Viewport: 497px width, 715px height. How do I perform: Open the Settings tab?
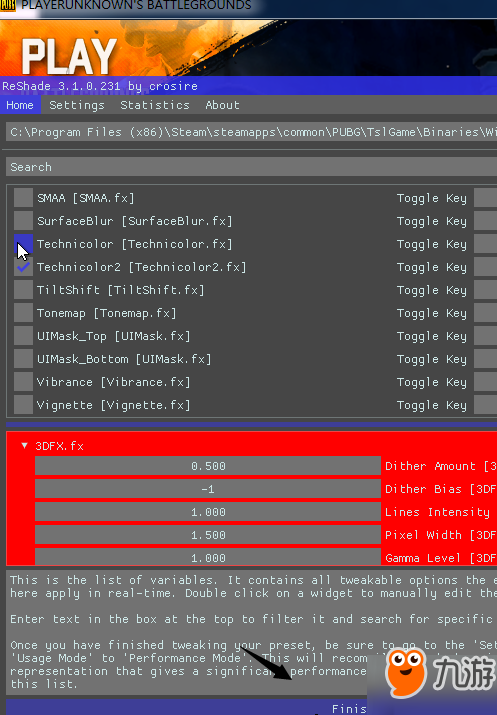(77, 105)
